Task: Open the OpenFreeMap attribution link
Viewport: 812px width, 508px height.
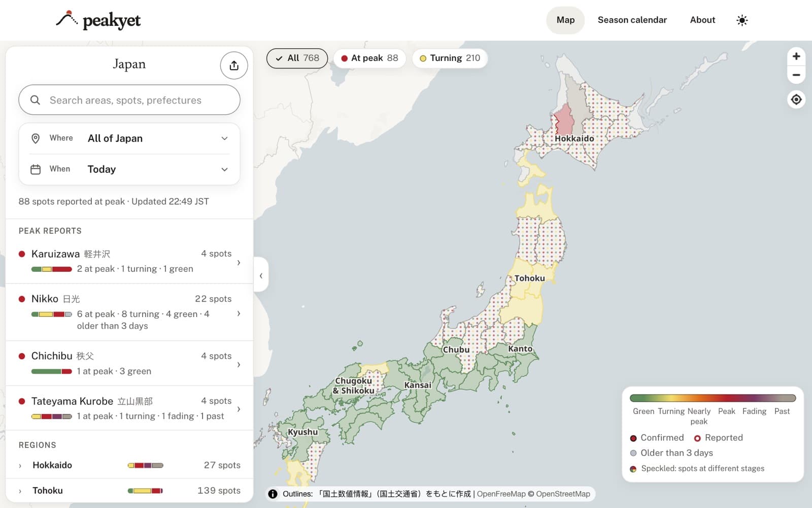Action: [501, 494]
